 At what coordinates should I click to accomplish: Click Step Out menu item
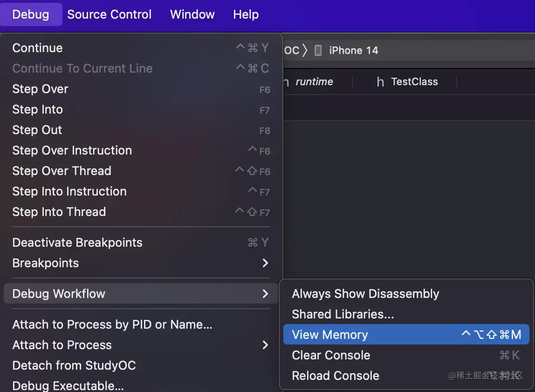coord(37,130)
